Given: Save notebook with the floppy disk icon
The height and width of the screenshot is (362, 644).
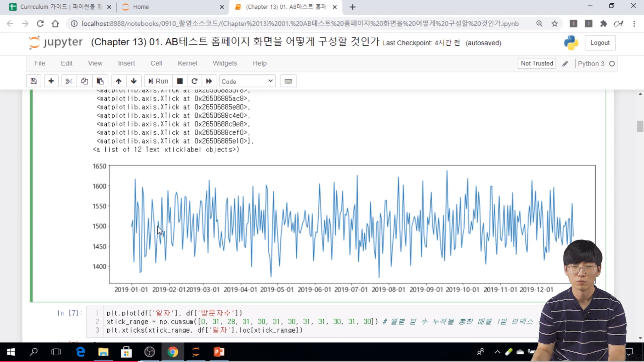Looking at the screenshot, I should [x=34, y=81].
